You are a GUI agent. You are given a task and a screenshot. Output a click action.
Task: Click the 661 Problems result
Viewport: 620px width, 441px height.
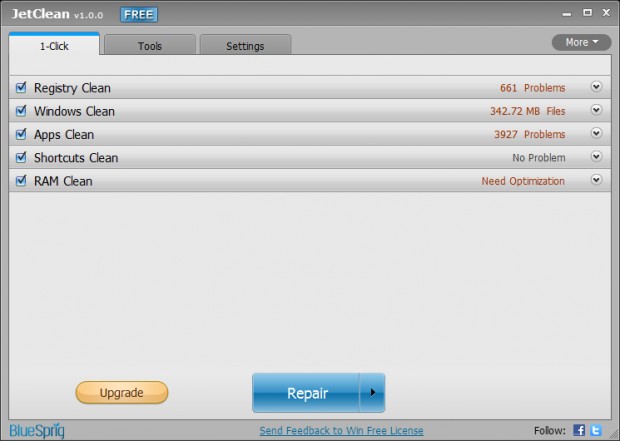tap(532, 88)
